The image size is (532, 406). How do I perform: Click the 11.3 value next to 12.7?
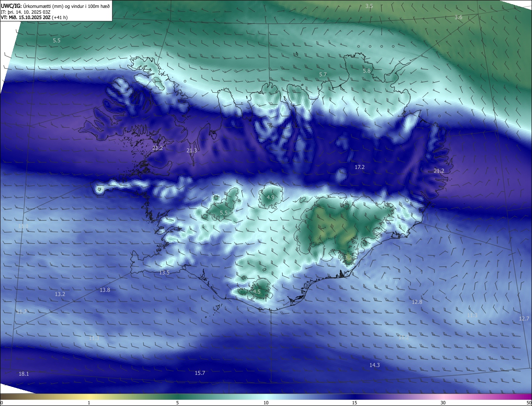(472, 316)
